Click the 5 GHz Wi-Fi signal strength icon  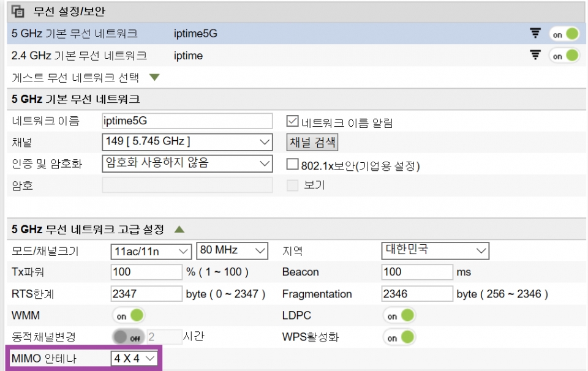535,34
